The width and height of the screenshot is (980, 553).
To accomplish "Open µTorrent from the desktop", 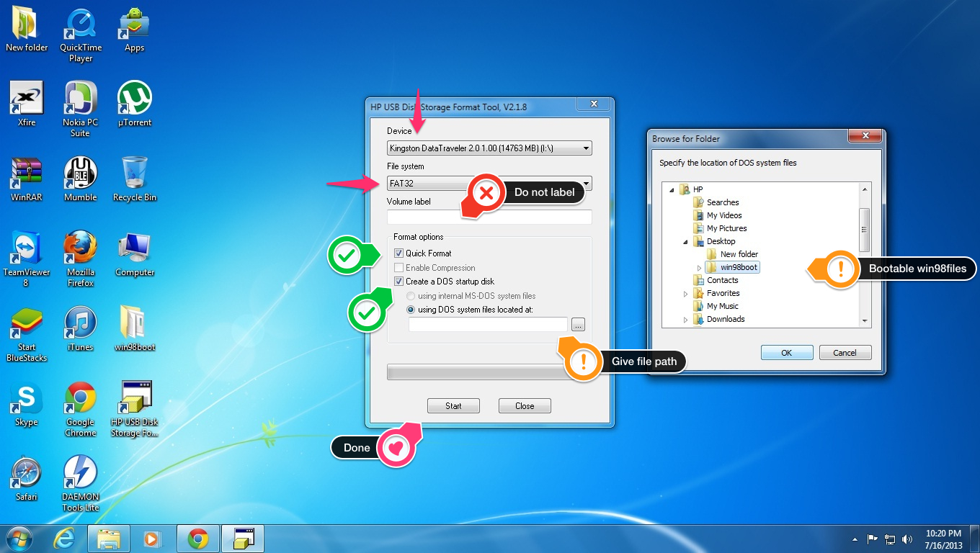I will 134,101.
